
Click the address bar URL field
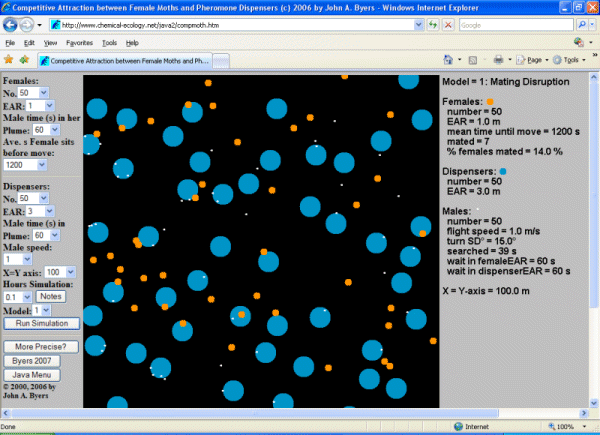click(237, 25)
